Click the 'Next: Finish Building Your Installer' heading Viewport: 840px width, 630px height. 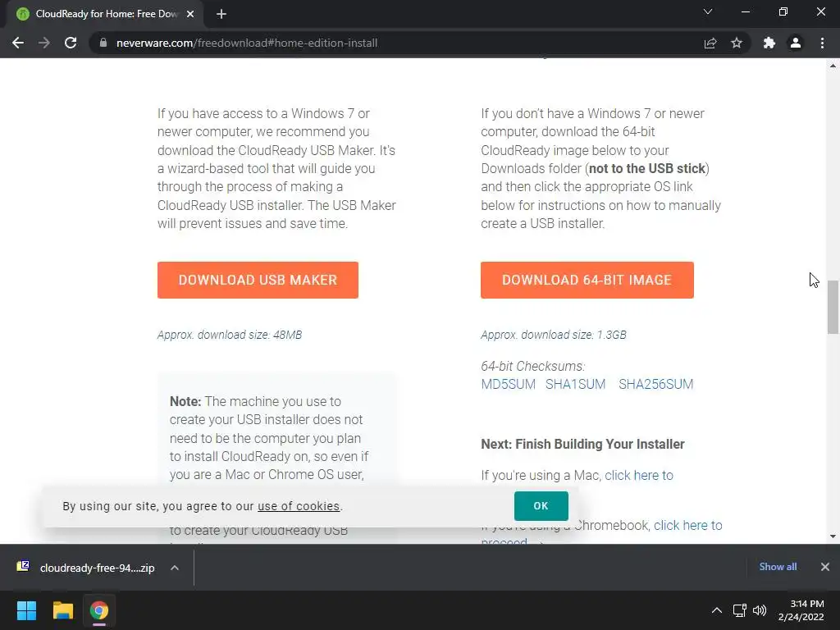tap(583, 444)
